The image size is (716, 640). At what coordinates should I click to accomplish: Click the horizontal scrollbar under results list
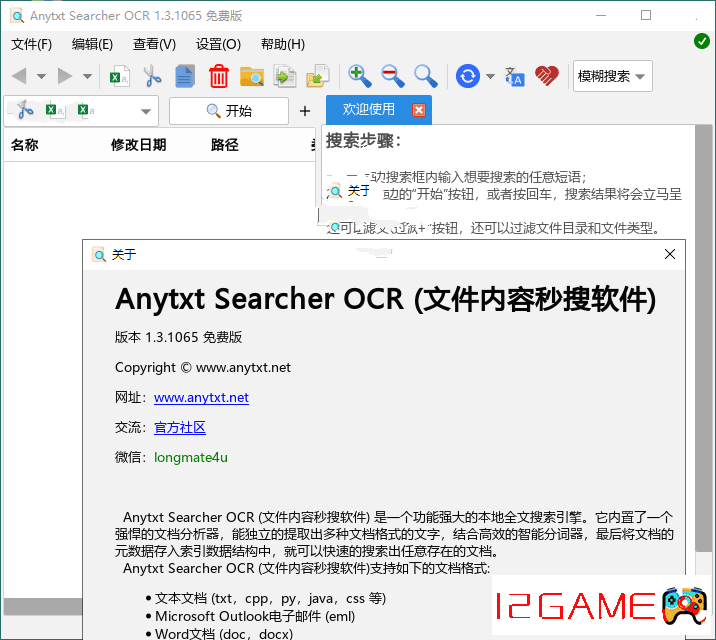[x=43, y=607]
